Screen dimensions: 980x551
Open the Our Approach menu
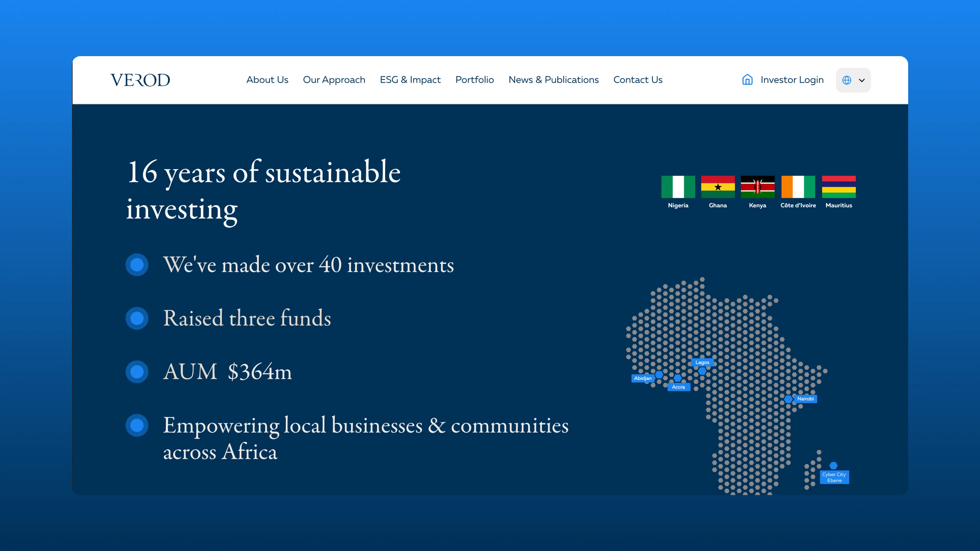pyautogui.click(x=334, y=80)
